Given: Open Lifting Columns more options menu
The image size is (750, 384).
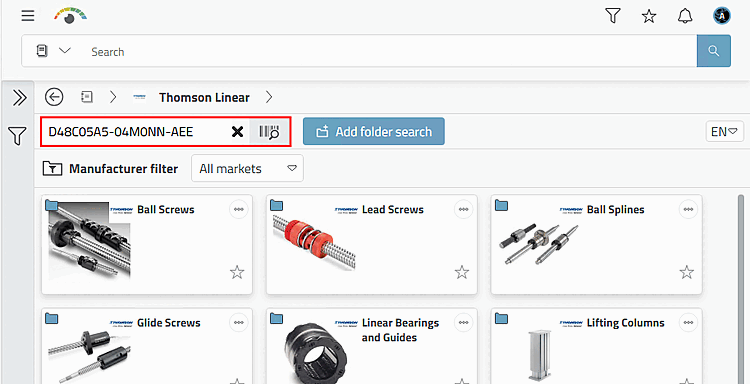Looking at the screenshot, I should tap(688, 323).
